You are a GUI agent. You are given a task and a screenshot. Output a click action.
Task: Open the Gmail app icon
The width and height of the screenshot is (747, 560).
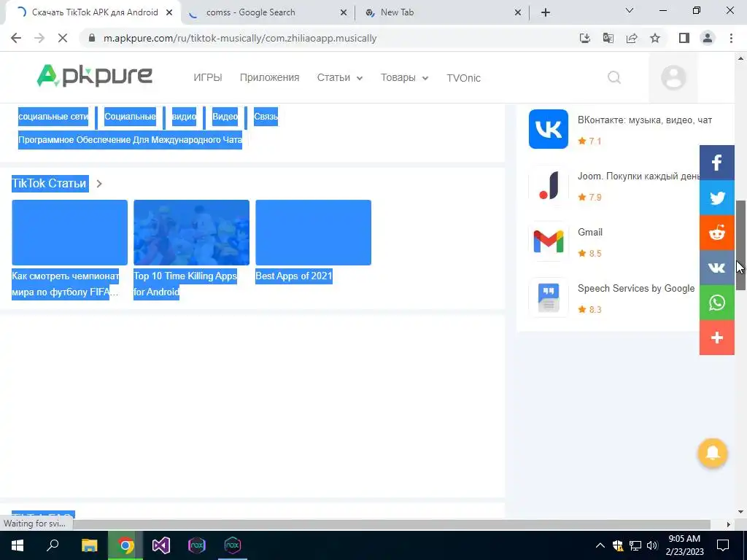pos(549,241)
